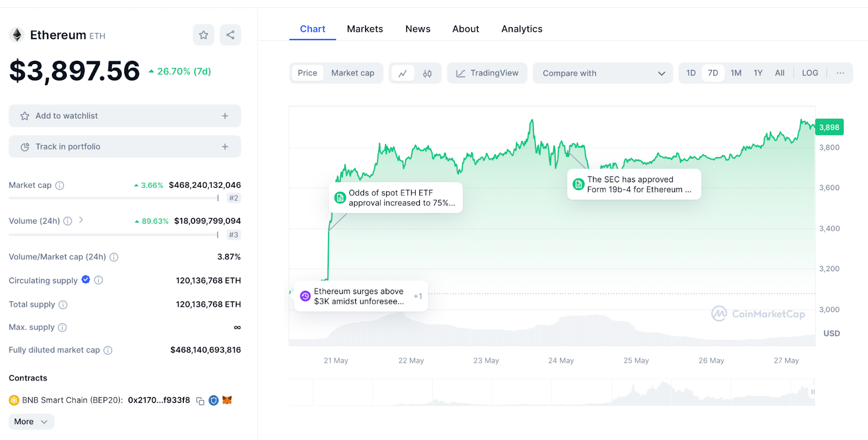The height and width of the screenshot is (440, 868).
Task: Click green document icon on SEC approved news
Action: 579,184
